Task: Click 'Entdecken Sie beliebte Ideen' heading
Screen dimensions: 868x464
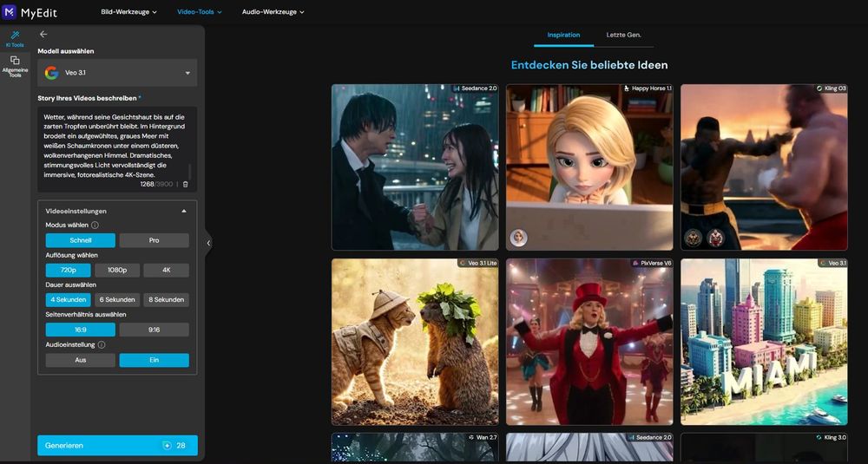Action: coord(589,65)
